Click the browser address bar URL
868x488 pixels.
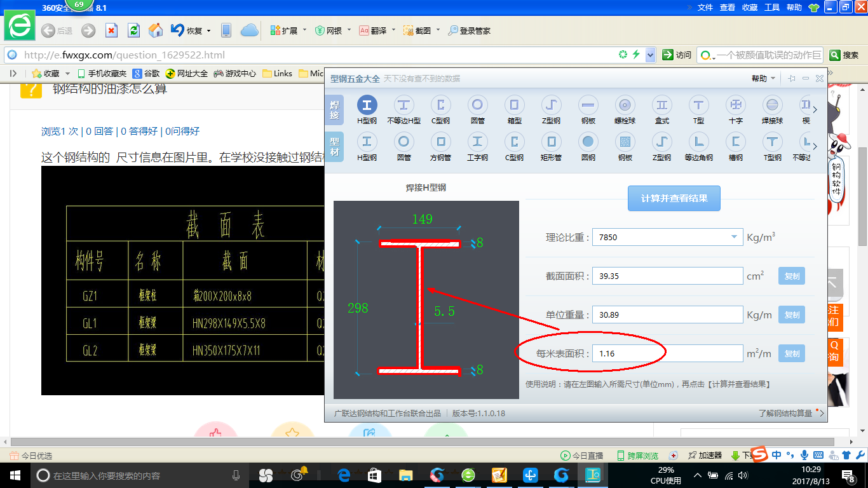pos(125,55)
